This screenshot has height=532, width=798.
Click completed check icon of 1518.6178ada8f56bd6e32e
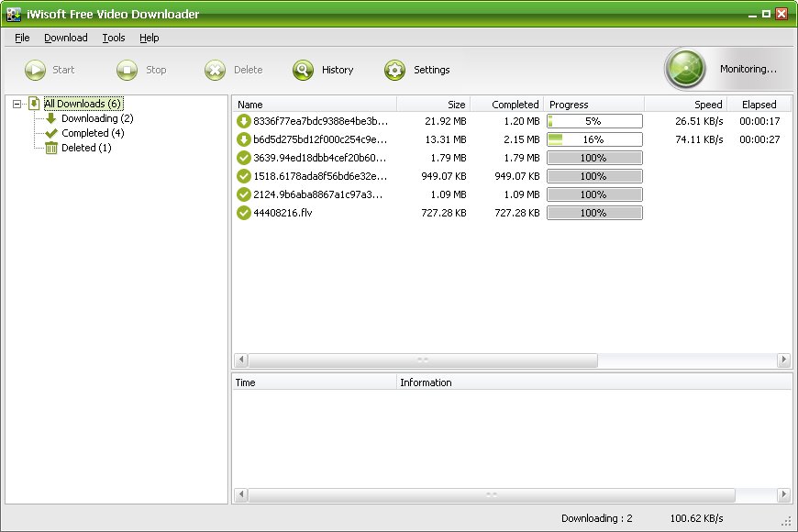coord(244,176)
